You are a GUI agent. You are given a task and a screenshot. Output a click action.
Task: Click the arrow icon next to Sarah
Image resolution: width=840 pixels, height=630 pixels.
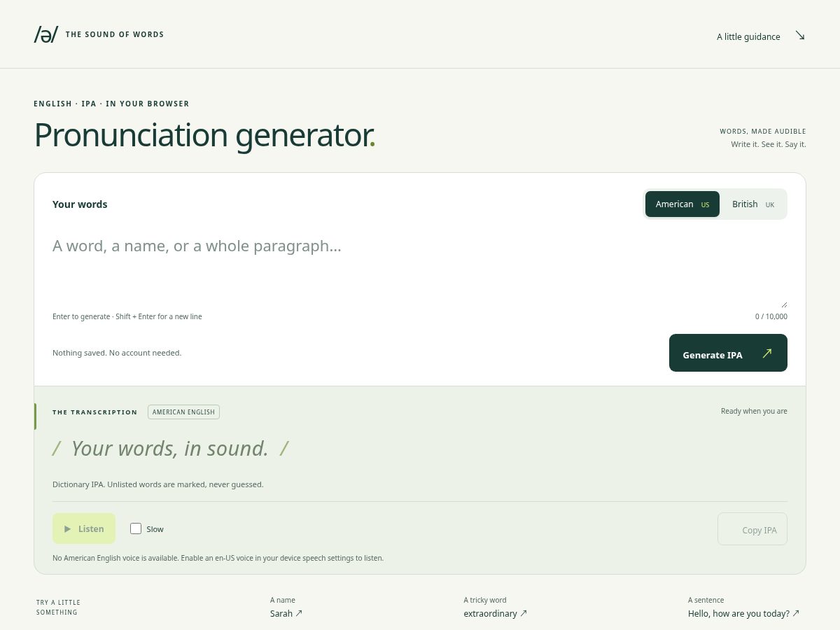coord(299,613)
